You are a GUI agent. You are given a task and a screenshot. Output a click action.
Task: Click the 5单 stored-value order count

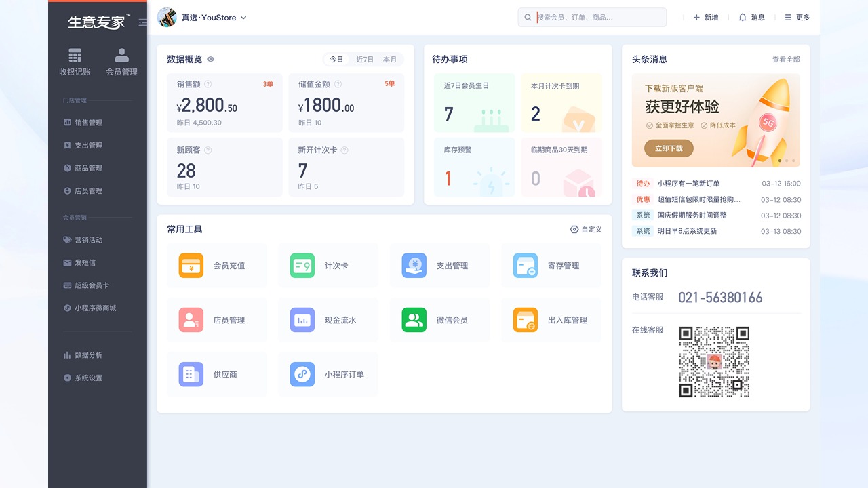(389, 85)
